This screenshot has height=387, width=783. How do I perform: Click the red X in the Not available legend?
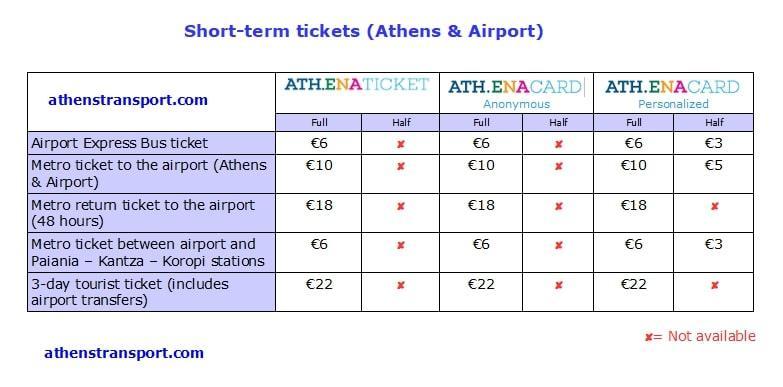click(x=649, y=338)
